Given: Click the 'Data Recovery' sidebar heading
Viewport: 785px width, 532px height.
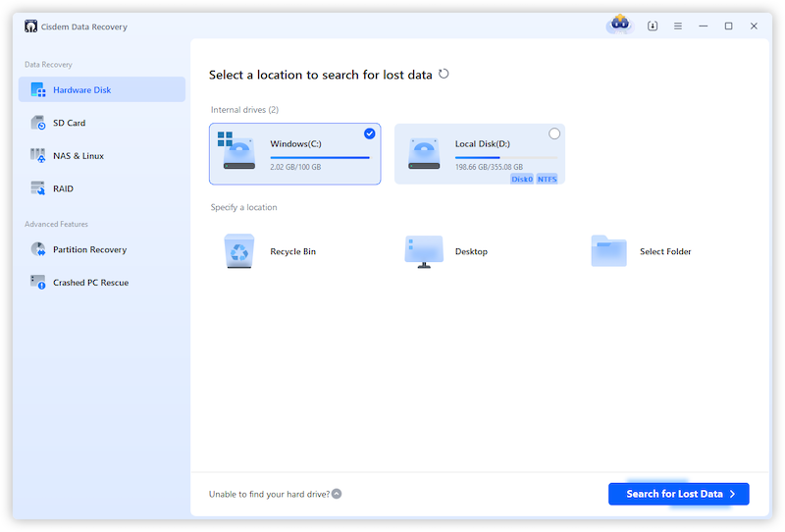Looking at the screenshot, I should pos(48,65).
